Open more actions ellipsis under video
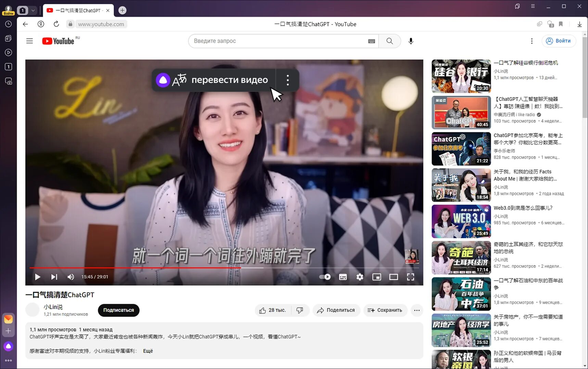588x369 pixels. pos(417,310)
